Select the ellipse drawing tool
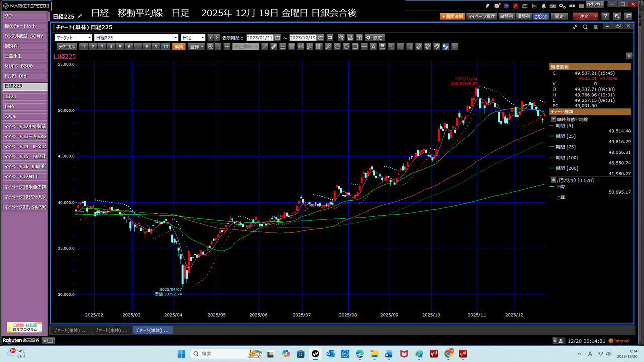Screen dimensions: 644x362 (x=346, y=47)
